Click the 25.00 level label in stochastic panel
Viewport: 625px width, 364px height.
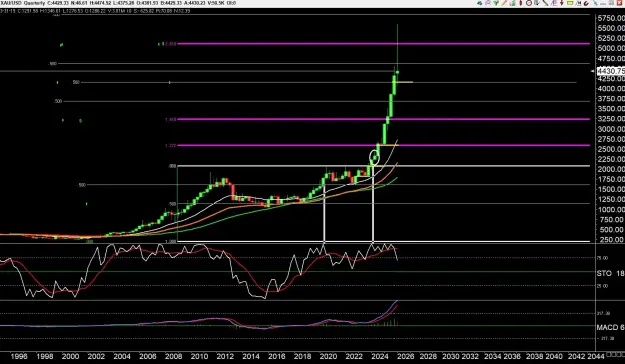602,286
